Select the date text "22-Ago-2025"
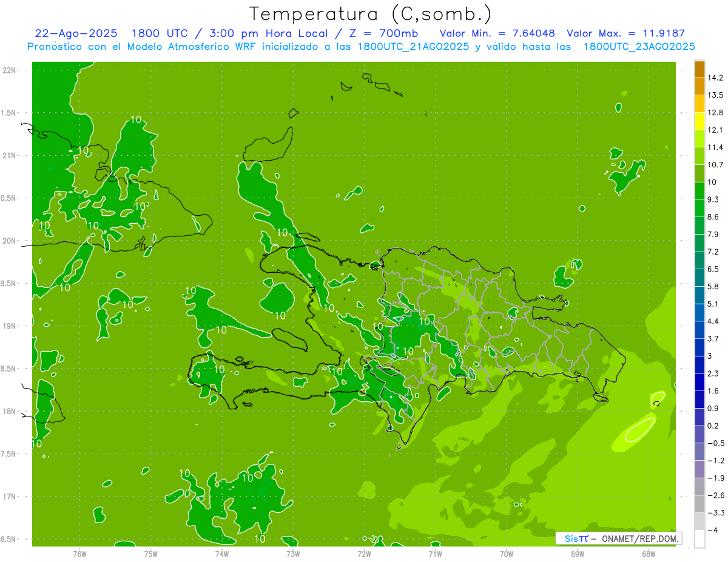Screen dimensions: 728x562 click(76, 33)
